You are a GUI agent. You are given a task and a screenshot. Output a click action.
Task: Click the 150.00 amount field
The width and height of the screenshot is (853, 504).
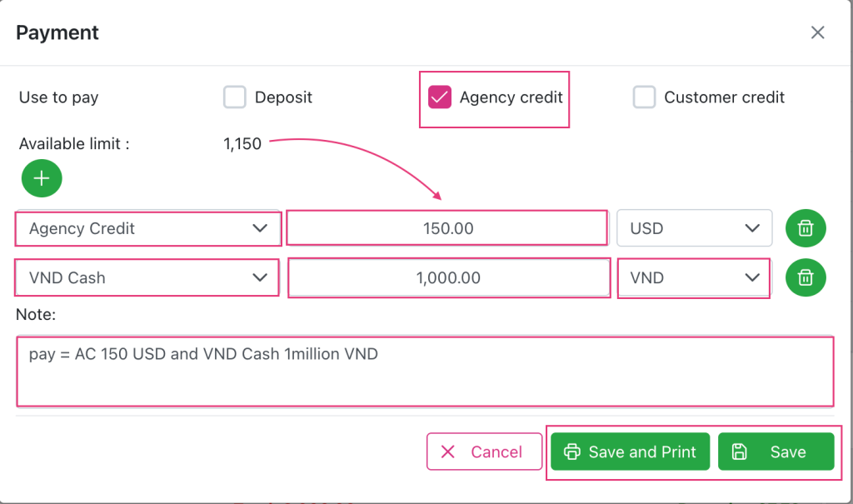447,228
